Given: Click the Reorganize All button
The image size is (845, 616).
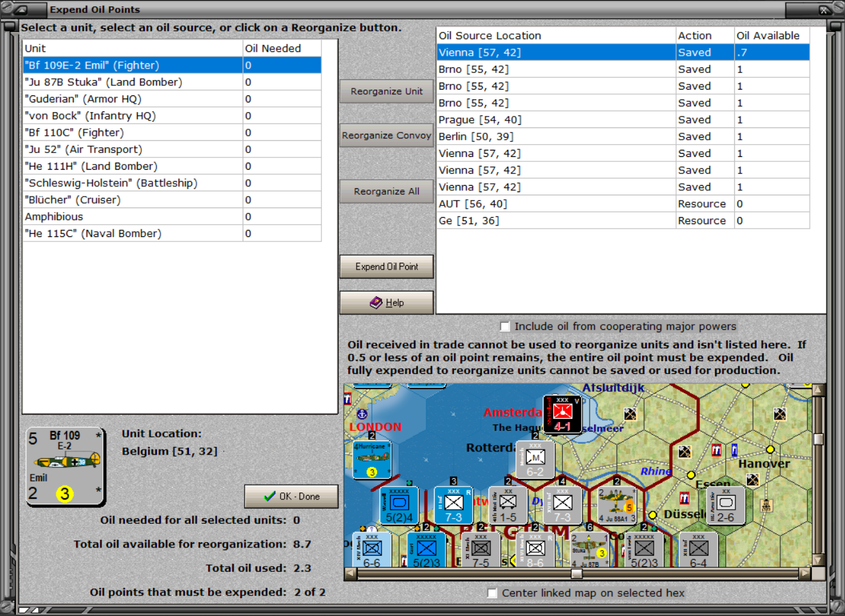Looking at the screenshot, I should (x=387, y=191).
